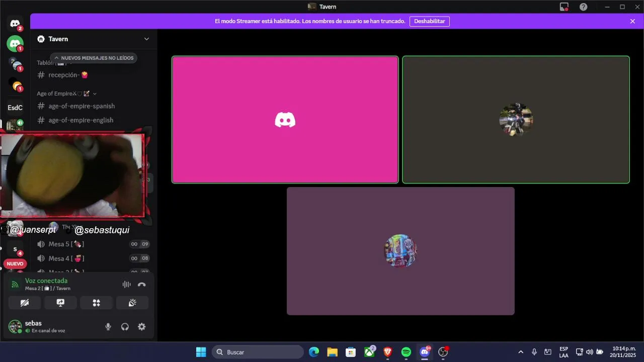Viewport: 644px width, 362px height.
Task: Start sharing your screen
Action: (x=60, y=303)
